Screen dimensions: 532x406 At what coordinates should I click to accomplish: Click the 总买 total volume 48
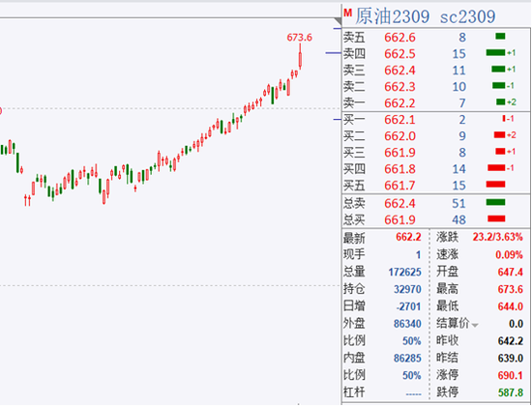pos(458,219)
